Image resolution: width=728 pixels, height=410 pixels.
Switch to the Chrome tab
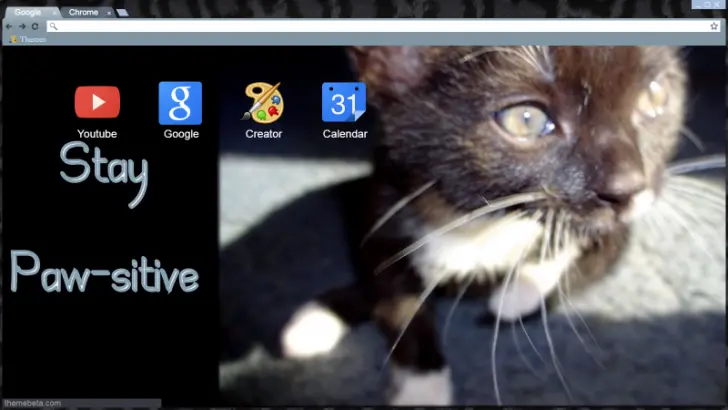pyautogui.click(x=83, y=12)
